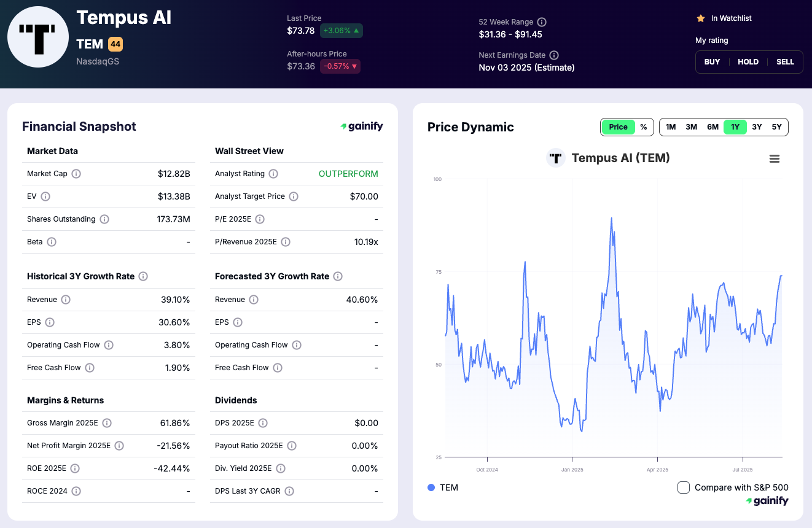Switch chart to percent mode

pyautogui.click(x=644, y=127)
